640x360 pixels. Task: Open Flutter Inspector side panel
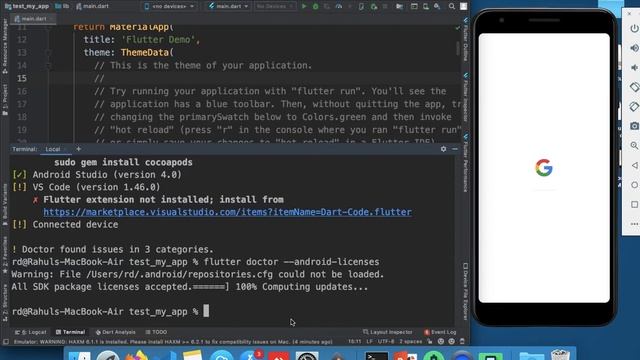[x=466, y=98]
